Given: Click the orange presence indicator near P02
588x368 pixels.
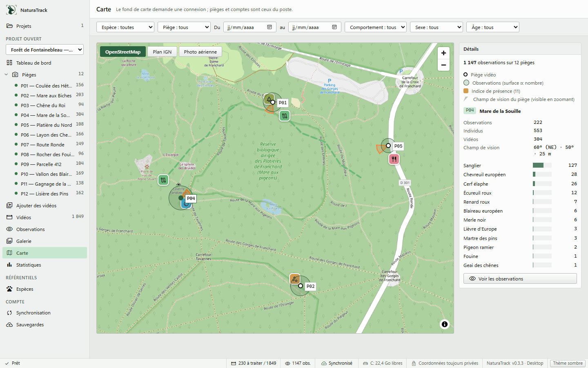Looking at the screenshot, I should (295, 279).
